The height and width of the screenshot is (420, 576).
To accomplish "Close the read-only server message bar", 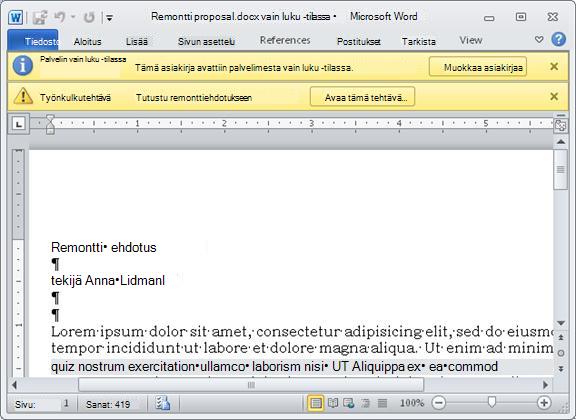I will coord(554,67).
